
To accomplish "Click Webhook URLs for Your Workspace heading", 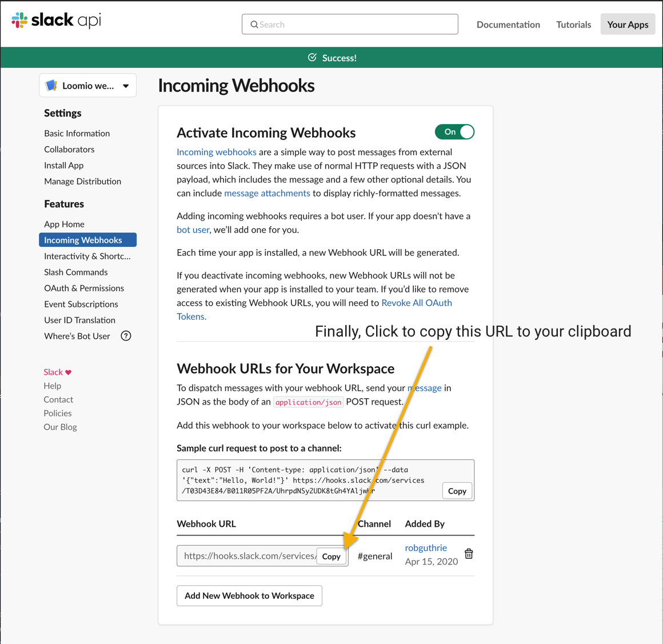I will [x=285, y=369].
